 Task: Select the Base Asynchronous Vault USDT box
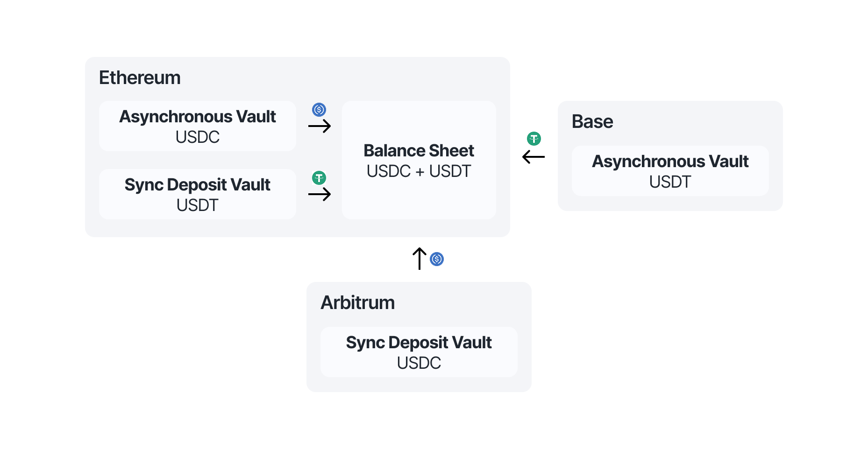pyautogui.click(x=670, y=171)
